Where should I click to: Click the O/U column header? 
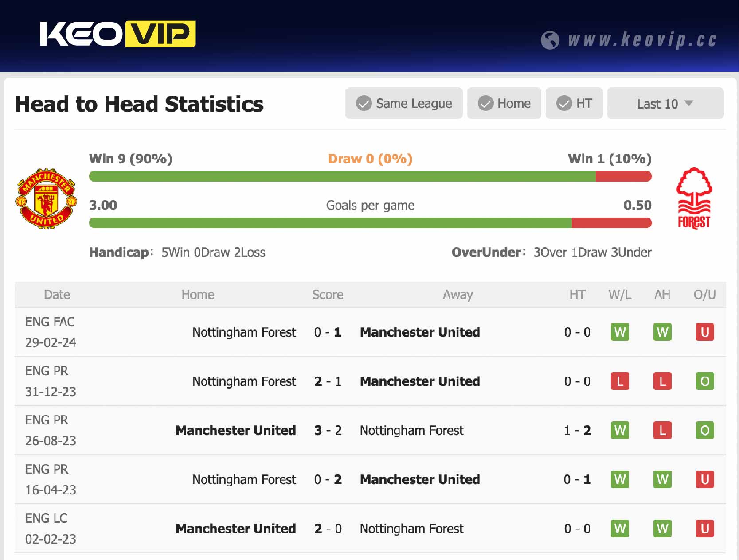(705, 295)
